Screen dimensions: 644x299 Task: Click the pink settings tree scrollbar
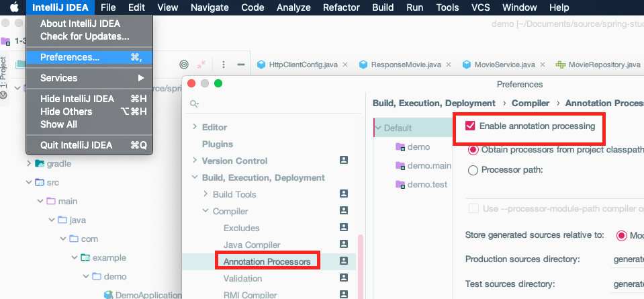point(361,266)
